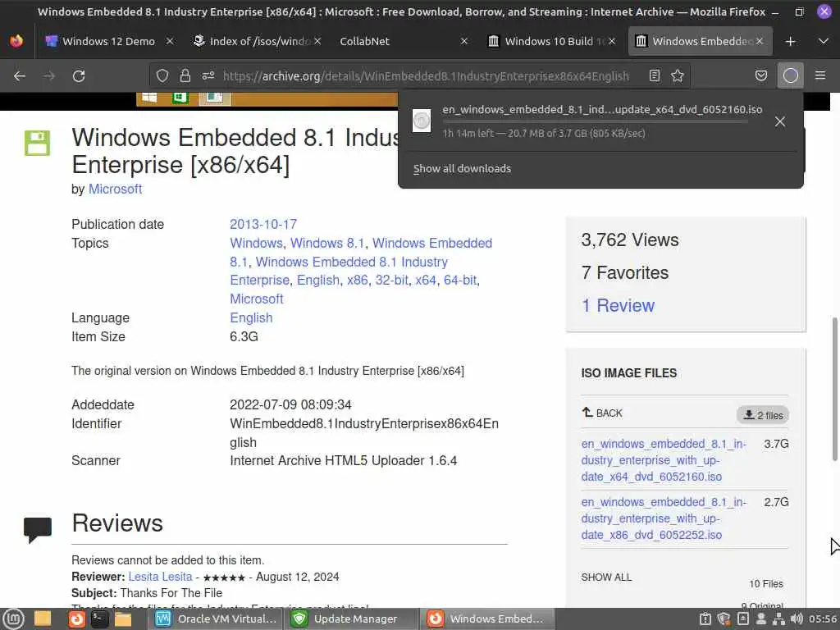Open the terminal from taskbar

click(x=99, y=619)
